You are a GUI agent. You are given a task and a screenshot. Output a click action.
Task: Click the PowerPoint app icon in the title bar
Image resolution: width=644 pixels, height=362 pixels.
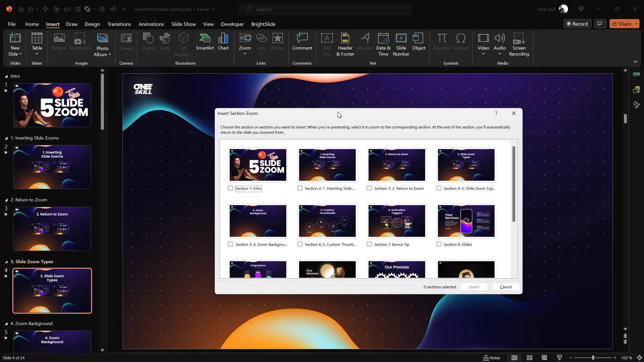coord(9,9)
